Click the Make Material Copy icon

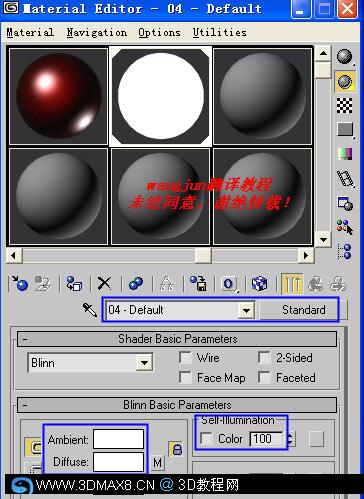[136, 284]
